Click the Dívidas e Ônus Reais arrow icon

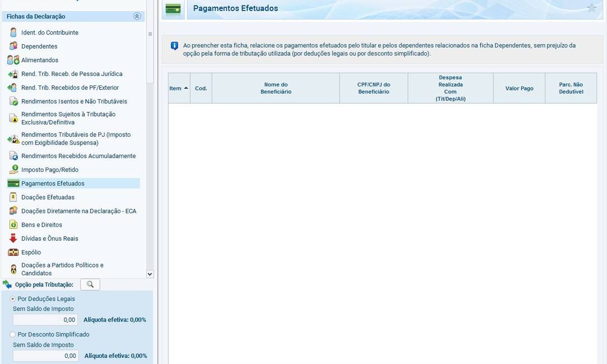(x=13, y=238)
